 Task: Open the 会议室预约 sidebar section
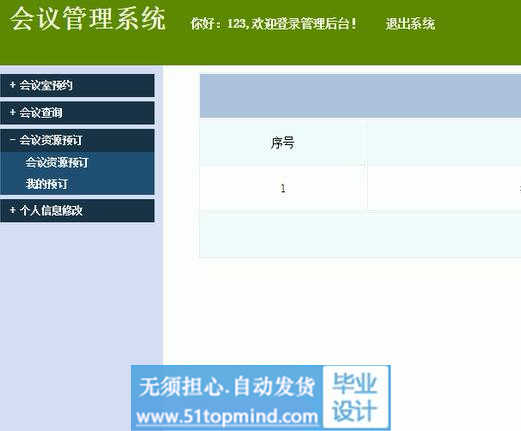[77, 86]
